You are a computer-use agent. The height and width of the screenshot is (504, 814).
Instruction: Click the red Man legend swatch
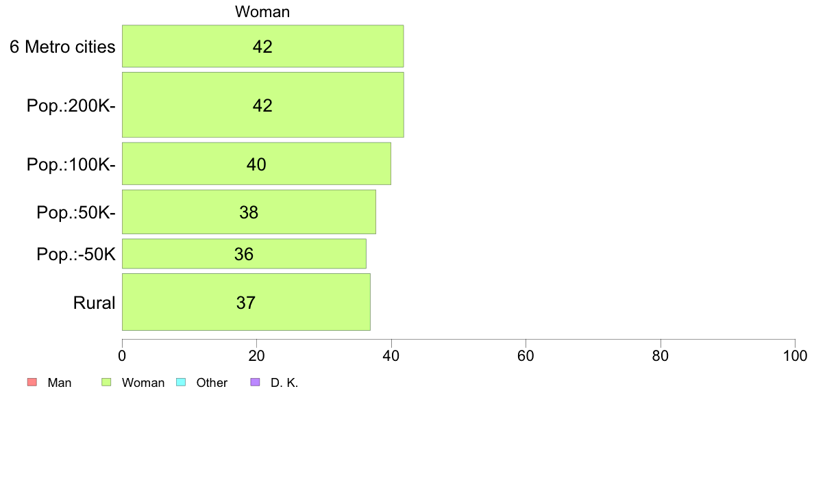click(x=32, y=382)
